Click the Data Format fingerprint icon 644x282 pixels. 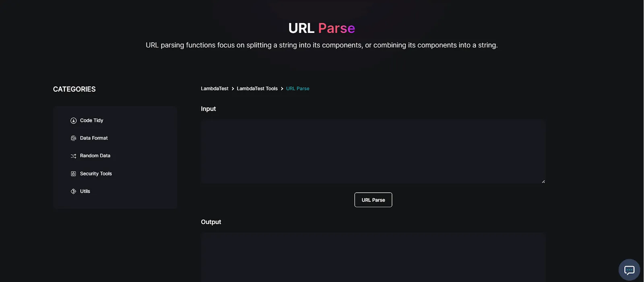click(73, 138)
